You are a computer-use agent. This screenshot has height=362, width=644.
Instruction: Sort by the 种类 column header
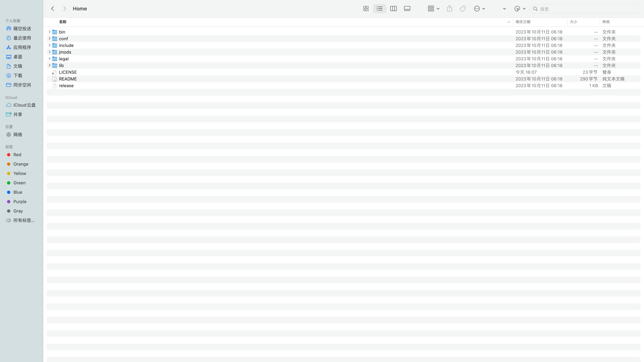pos(606,22)
